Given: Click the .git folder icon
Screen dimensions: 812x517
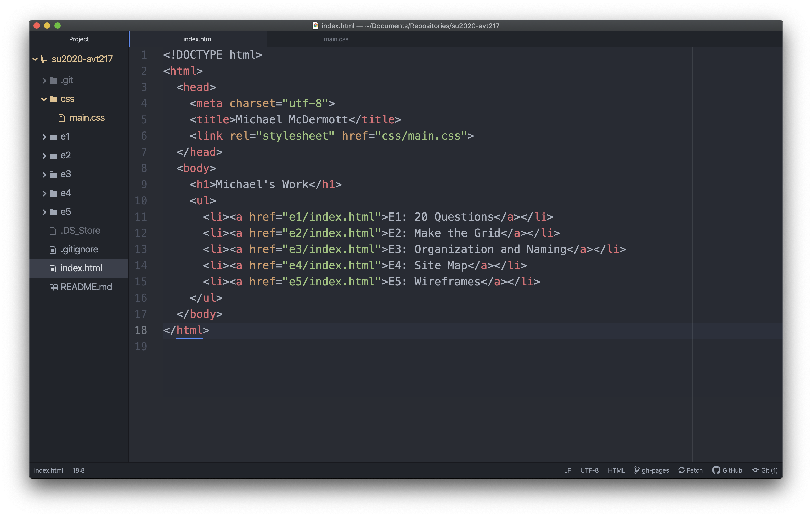Looking at the screenshot, I should pyautogui.click(x=53, y=80).
